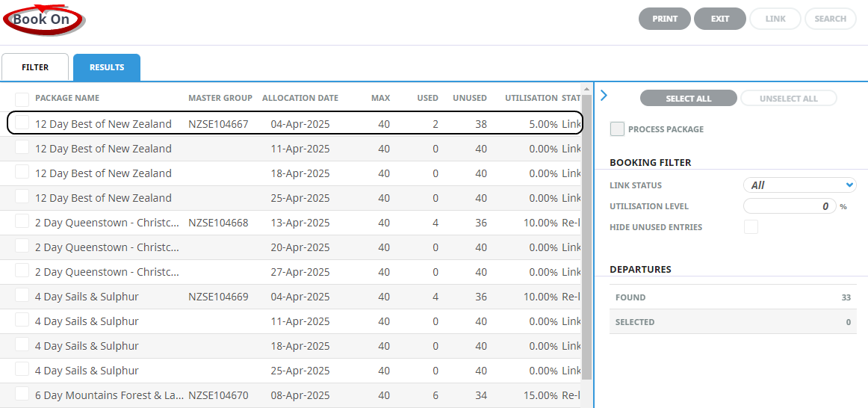
Task: Select the Results tab
Action: (107, 67)
